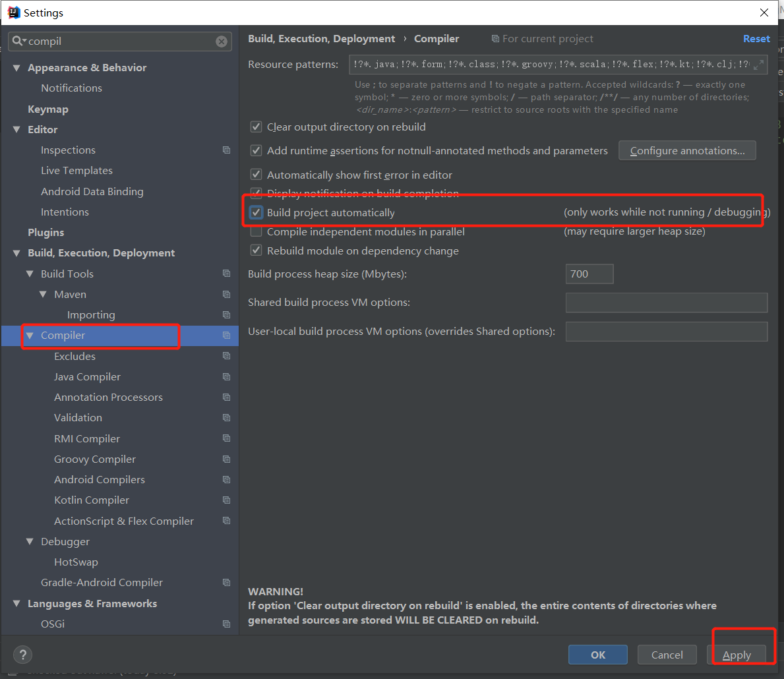The image size is (784, 679).
Task: Click Shared build process VM options field
Action: [x=667, y=303]
